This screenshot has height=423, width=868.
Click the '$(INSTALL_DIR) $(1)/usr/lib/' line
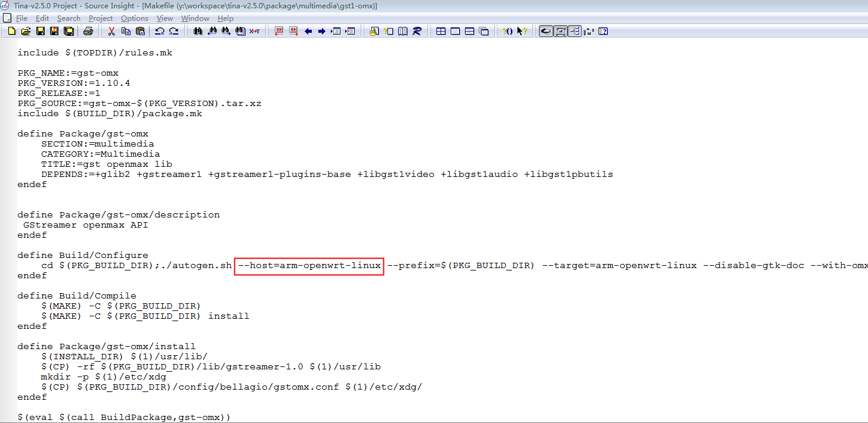125,357
